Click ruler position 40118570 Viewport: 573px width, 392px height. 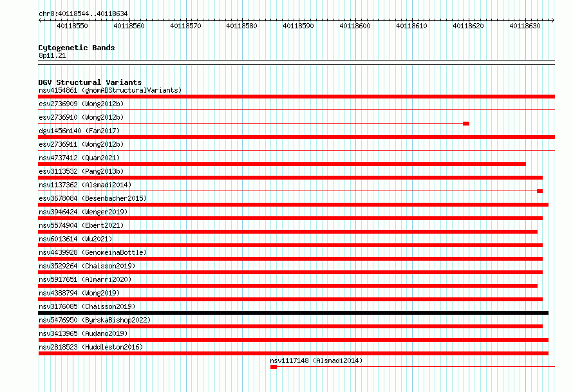(185, 26)
